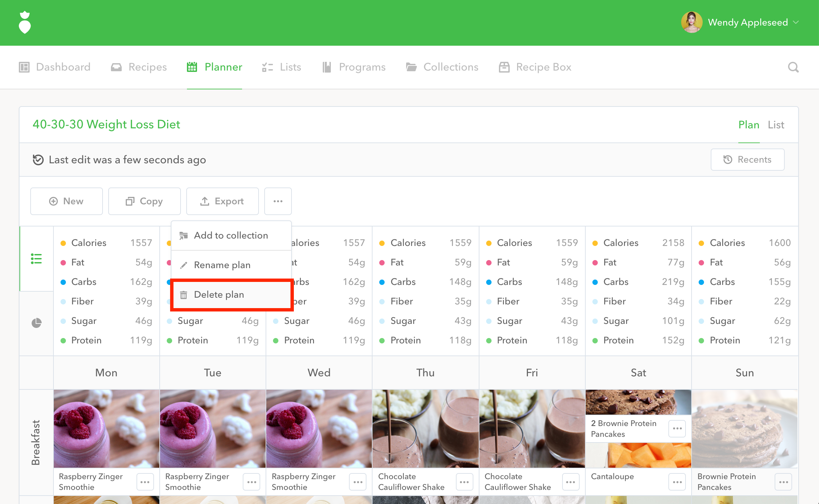Open options for Sunday Brownie Protein Pancakes
Image resolution: width=819 pixels, height=504 pixels.
(x=783, y=482)
